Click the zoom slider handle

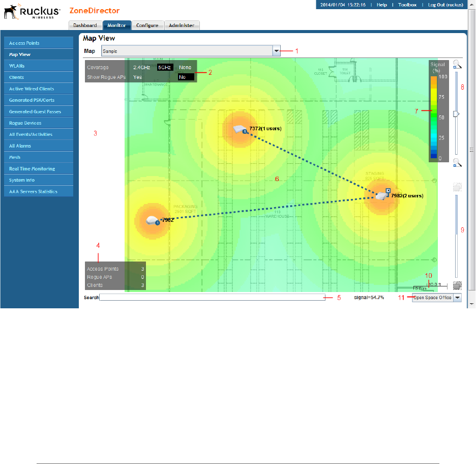[456, 114]
